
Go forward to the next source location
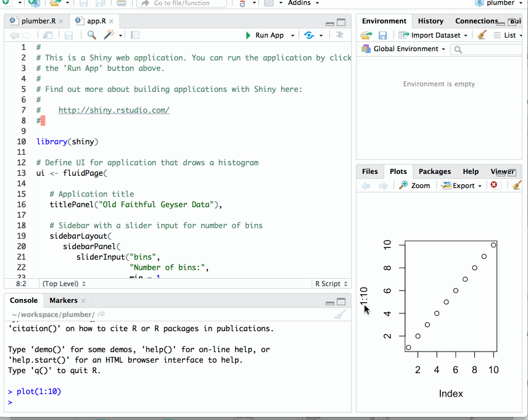coord(27,35)
